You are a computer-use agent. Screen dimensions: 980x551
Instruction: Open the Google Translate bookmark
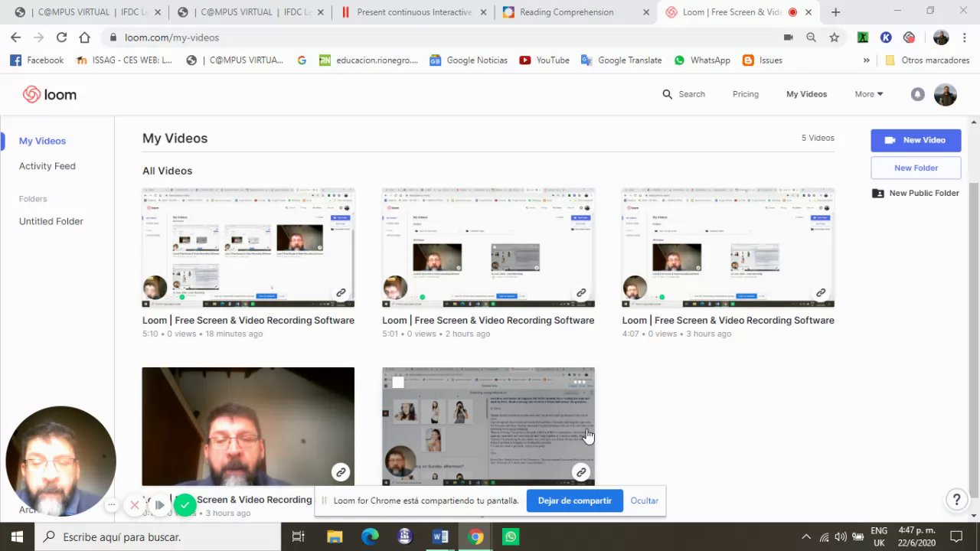tap(622, 60)
